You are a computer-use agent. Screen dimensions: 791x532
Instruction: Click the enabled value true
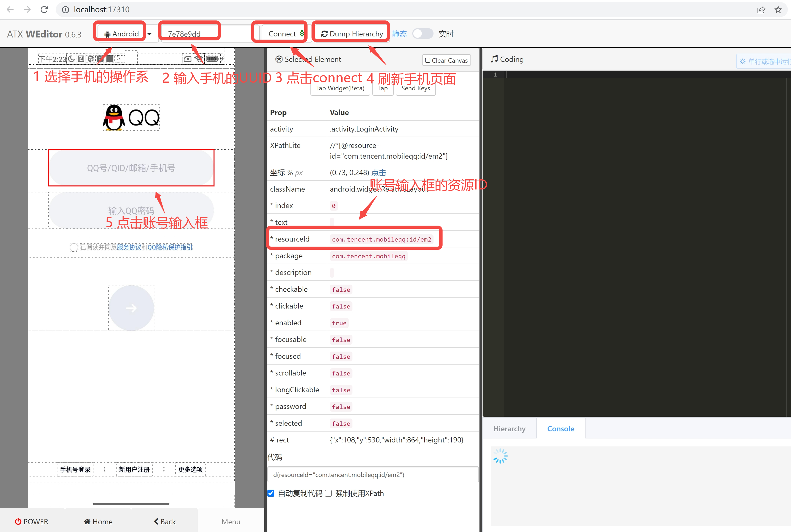(x=339, y=323)
